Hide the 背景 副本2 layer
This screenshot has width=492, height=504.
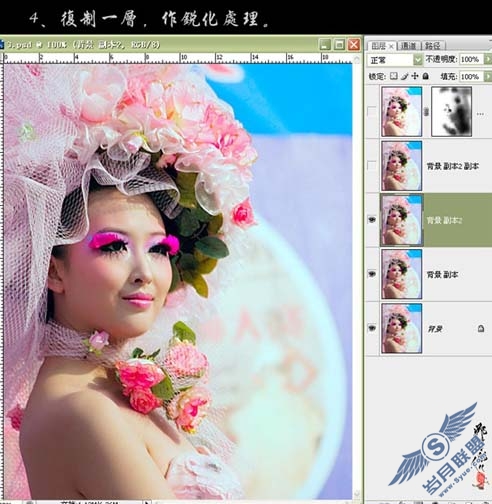pyautogui.click(x=372, y=220)
